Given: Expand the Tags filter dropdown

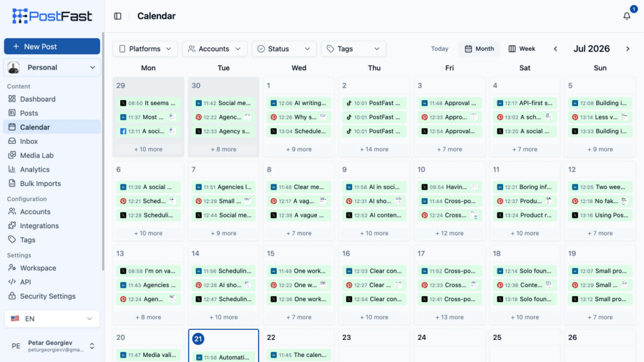Looking at the screenshot, I should tap(353, 49).
